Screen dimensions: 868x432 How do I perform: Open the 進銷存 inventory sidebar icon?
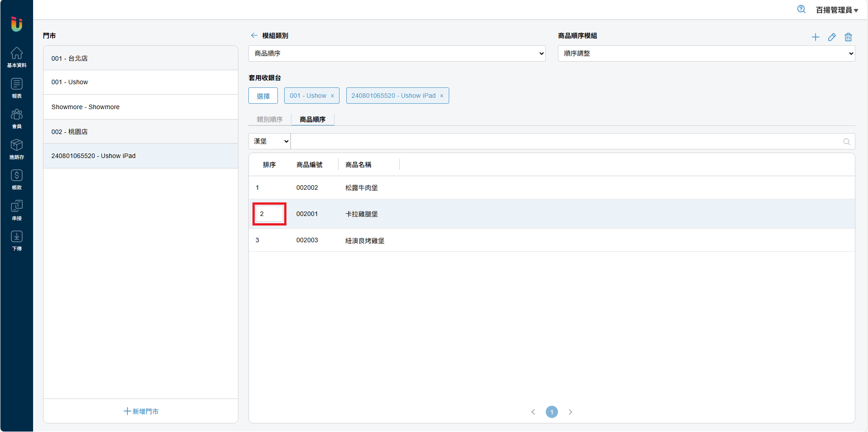pyautogui.click(x=17, y=149)
